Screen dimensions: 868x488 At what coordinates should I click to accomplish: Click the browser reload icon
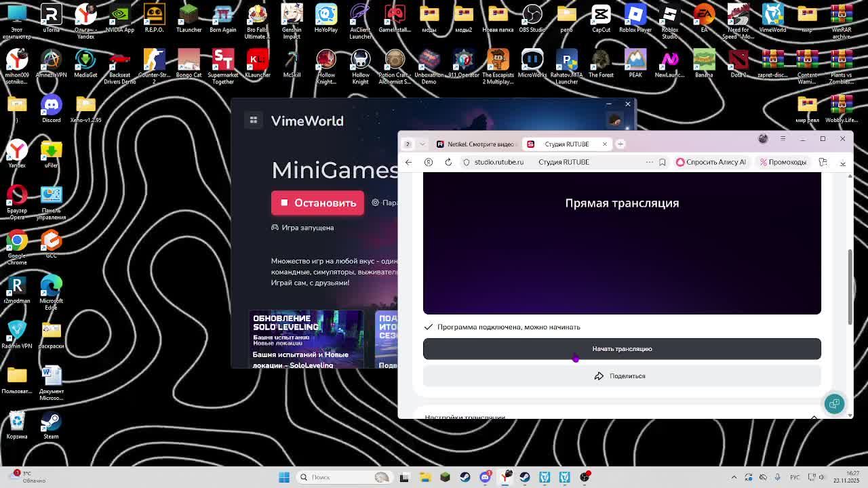(x=448, y=162)
